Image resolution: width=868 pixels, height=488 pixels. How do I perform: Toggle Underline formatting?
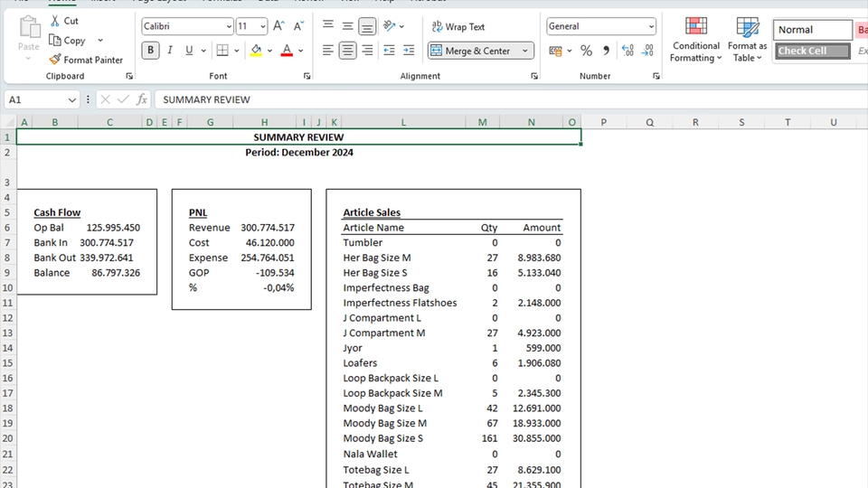189,51
